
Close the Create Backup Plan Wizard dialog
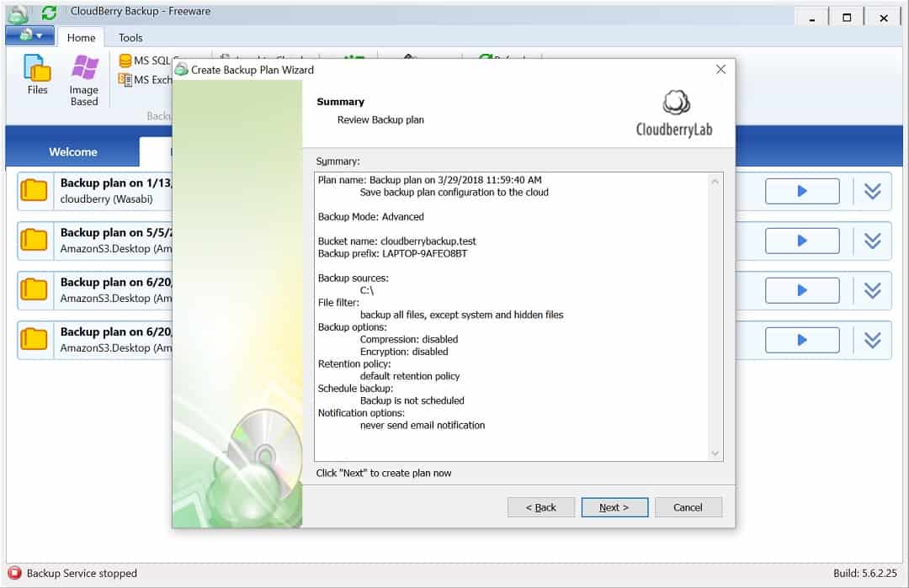[720, 70]
